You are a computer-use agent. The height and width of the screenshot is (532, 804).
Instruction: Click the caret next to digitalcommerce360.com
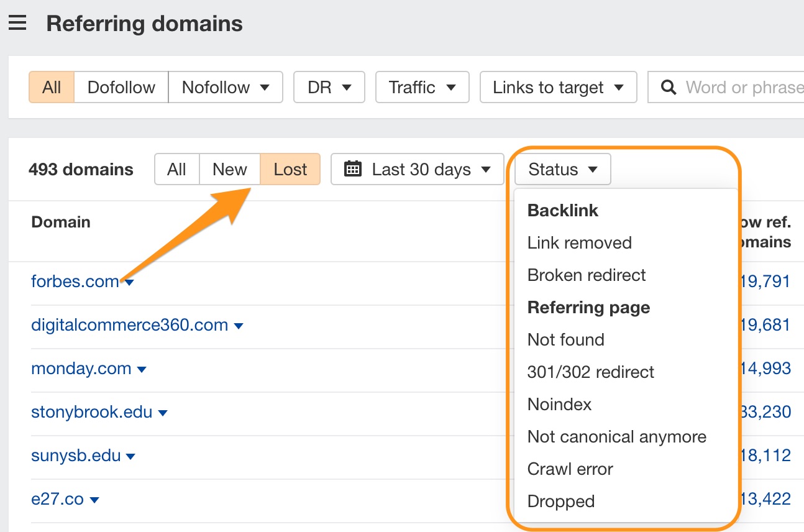(239, 326)
